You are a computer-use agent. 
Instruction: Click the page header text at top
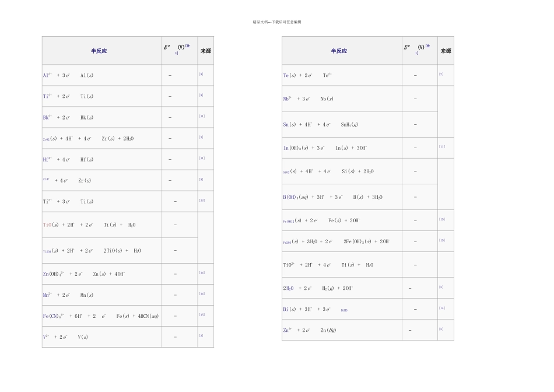tap(277, 22)
